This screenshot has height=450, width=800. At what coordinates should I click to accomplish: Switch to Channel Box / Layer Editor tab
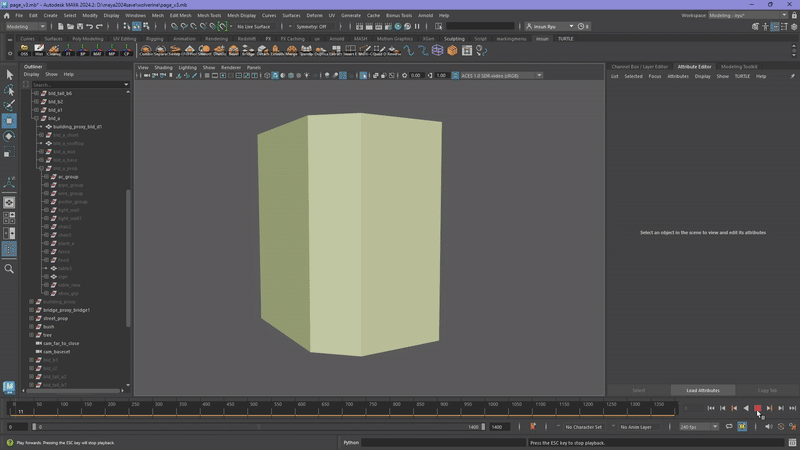(639, 67)
